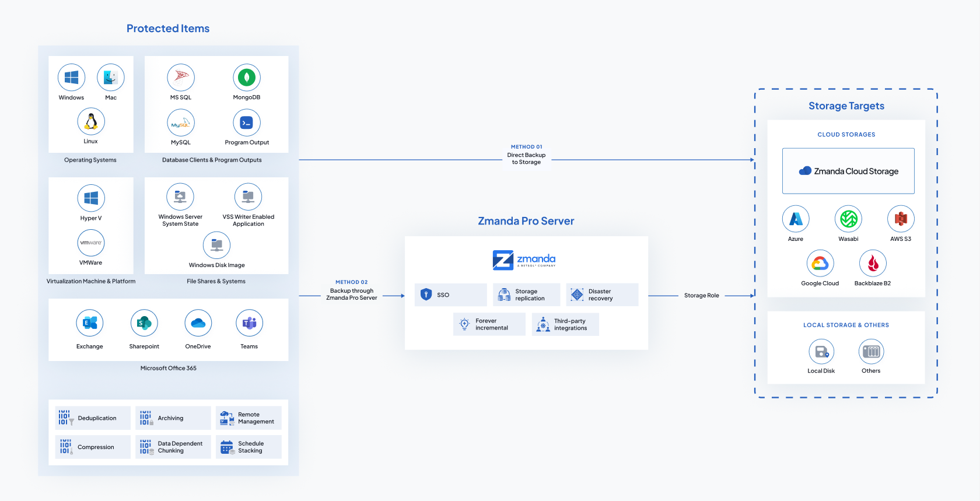Viewport: 980px width, 501px height.
Task: Click the Windows operating system icon
Action: point(72,78)
